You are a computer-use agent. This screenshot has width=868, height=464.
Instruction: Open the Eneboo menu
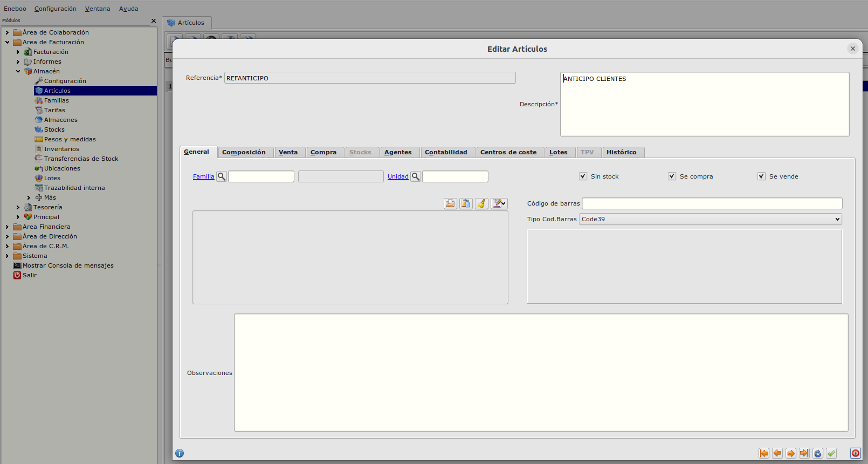[x=15, y=9]
